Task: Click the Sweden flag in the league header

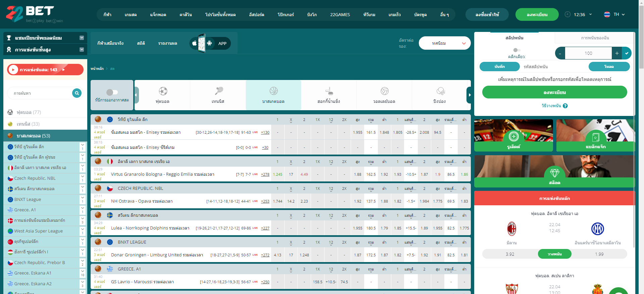Action: coord(110,215)
